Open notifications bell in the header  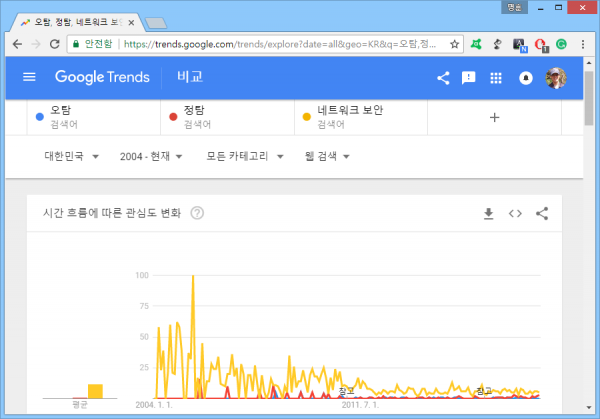(526, 78)
